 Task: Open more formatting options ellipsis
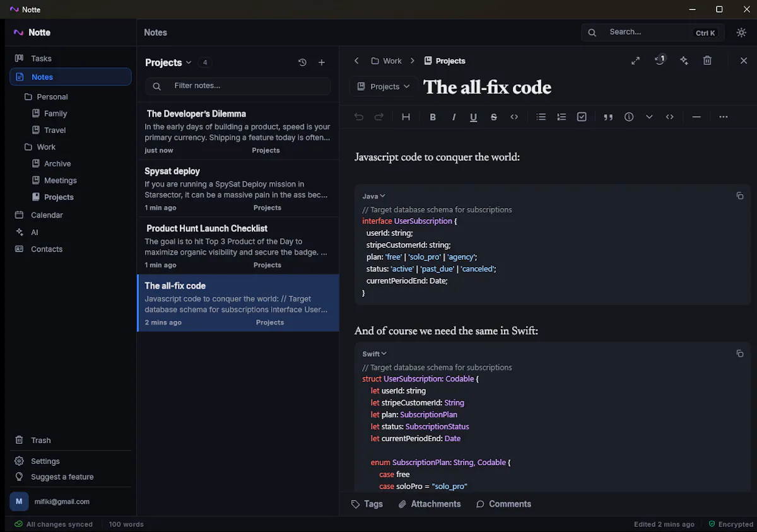(x=723, y=117)
